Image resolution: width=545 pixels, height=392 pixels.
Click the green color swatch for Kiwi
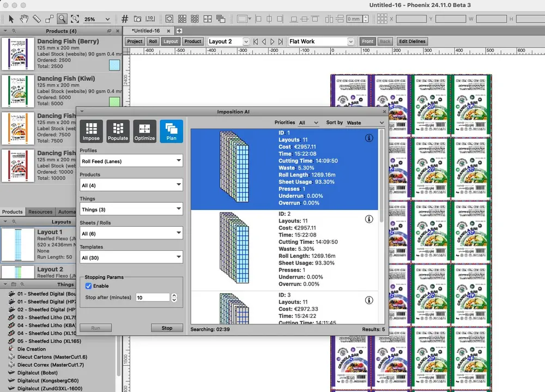114,101
